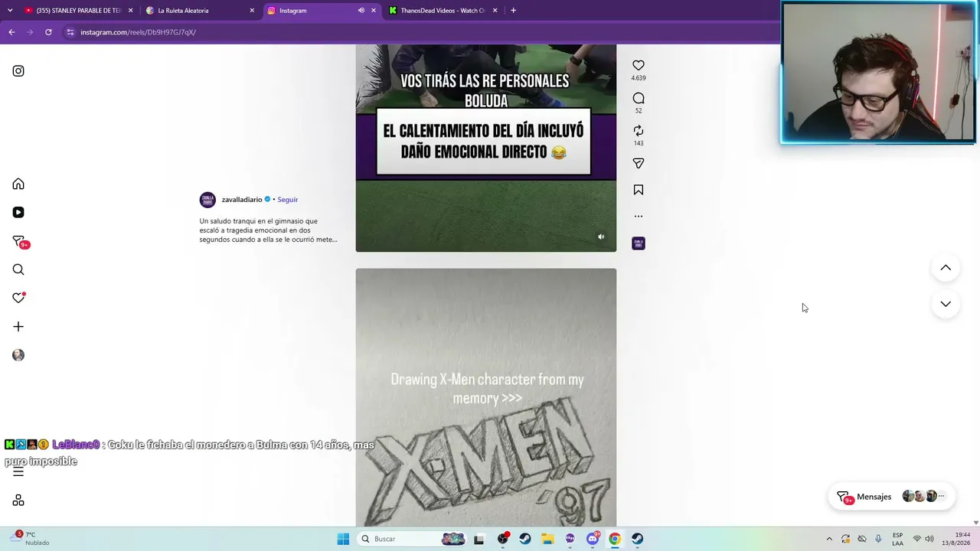Open the zavalladiario username link
Image resolution: width=980 pixels, height=551 pixels.
click(x=242, y=200)
